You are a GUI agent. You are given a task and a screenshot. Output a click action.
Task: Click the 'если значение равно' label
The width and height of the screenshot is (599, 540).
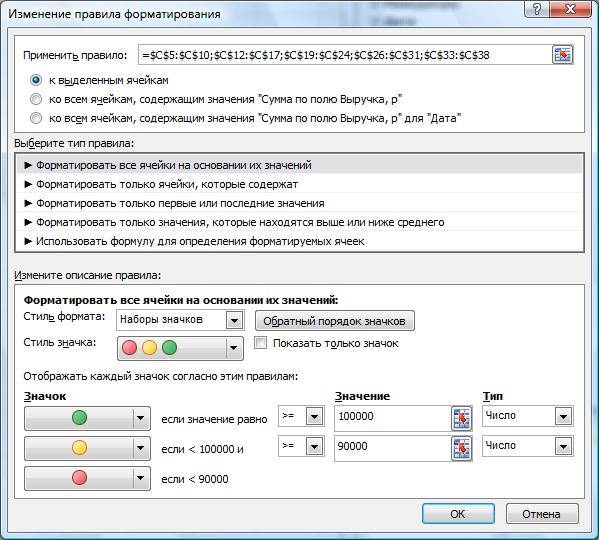(214, 419)
